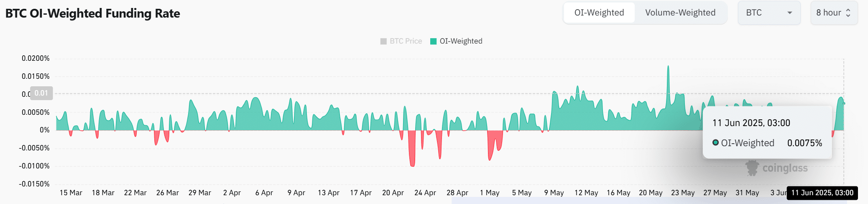Switch to the OI-Weighted tab

point(599,13)
